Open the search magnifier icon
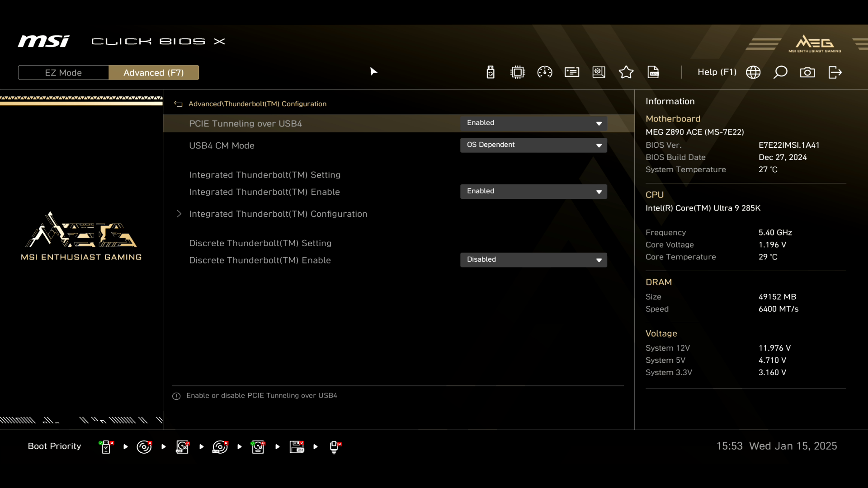Viewport: 868px width, 488px height. (780, 72)
